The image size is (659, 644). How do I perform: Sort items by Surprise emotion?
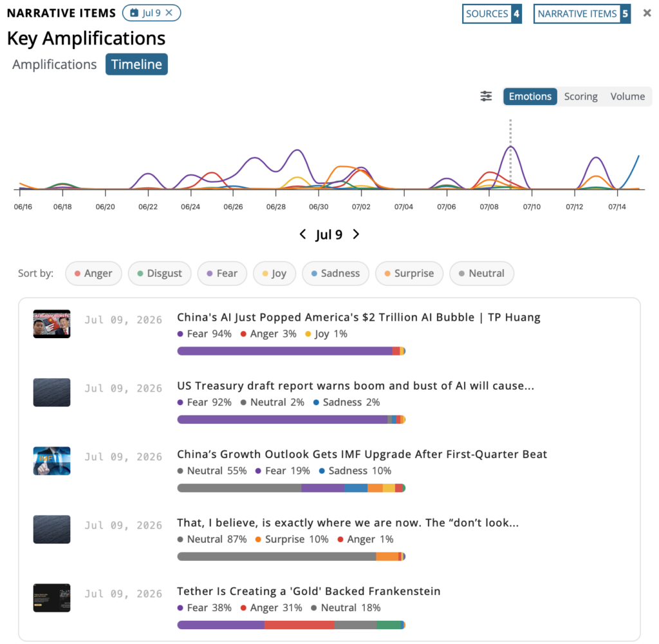[x=409, y=274]
